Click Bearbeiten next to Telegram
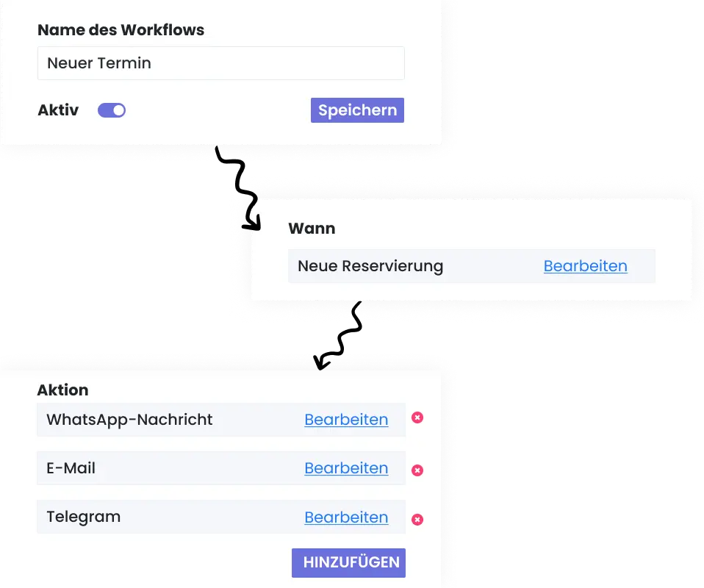 (x=346, y=517)
